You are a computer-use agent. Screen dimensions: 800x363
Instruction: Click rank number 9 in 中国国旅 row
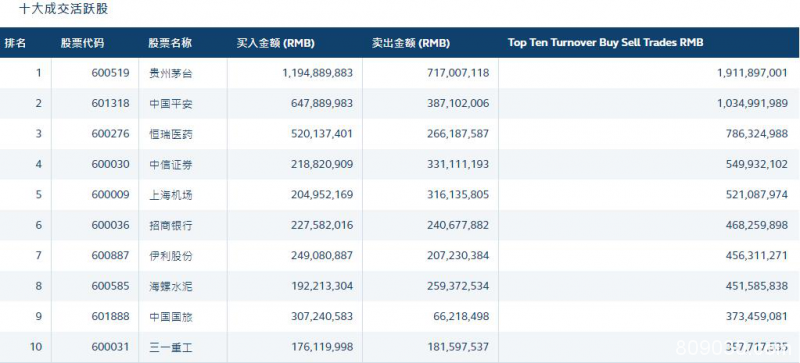pos(39,317)
